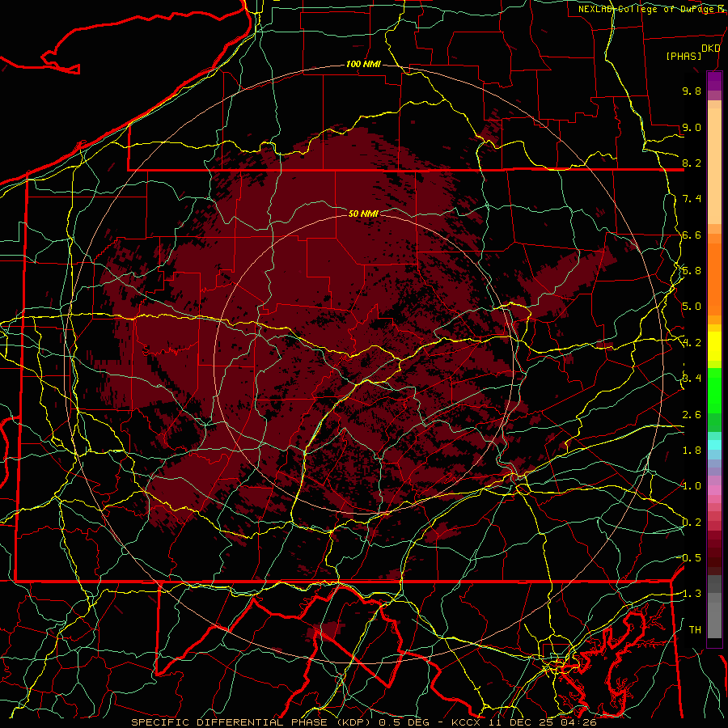Click the "50 NMI" range ring label
This screenshot has height=728, width=728.
click(363, 214)
